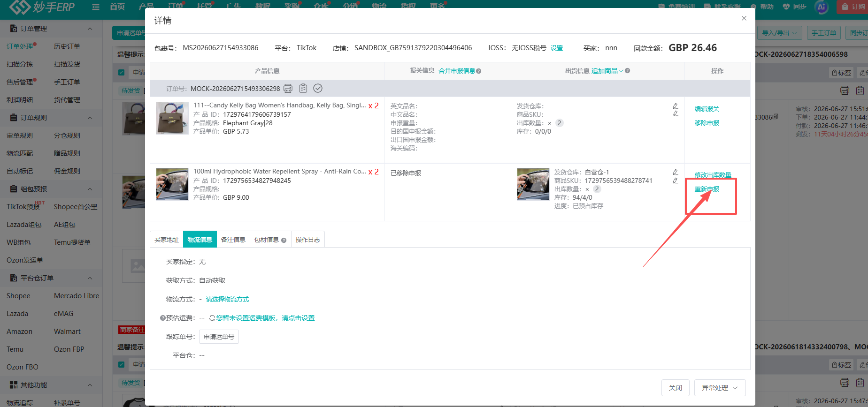This screenshot has width=868, height=407.
Task: Click upper edit pencil for Water Repellent Spray warehouse
Action: click(x=675, y=172)
